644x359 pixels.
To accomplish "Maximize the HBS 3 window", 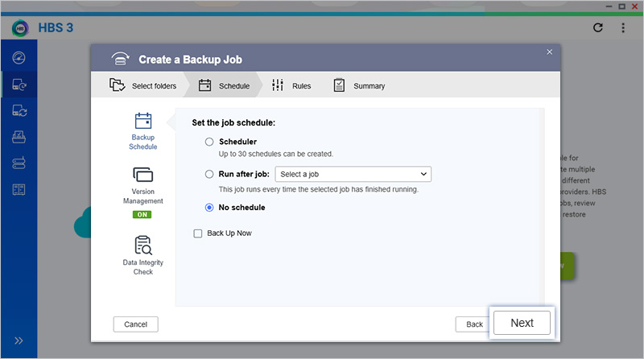I will [x=621, y=6].
